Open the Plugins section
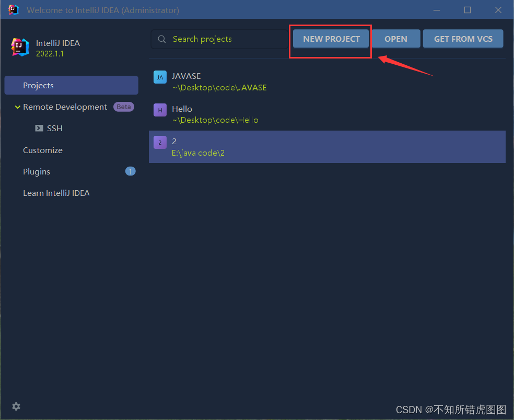Screen dimensions: 514x420 coord(37,171)
